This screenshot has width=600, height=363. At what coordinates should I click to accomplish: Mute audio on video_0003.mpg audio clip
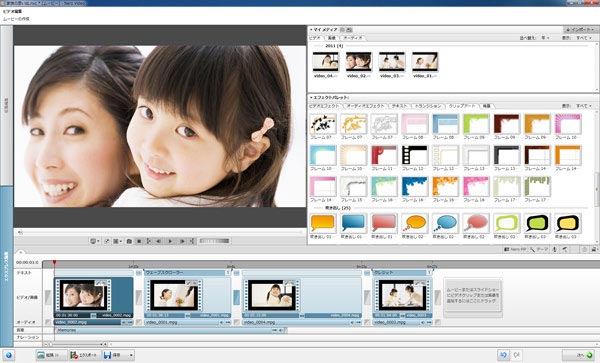422,323
